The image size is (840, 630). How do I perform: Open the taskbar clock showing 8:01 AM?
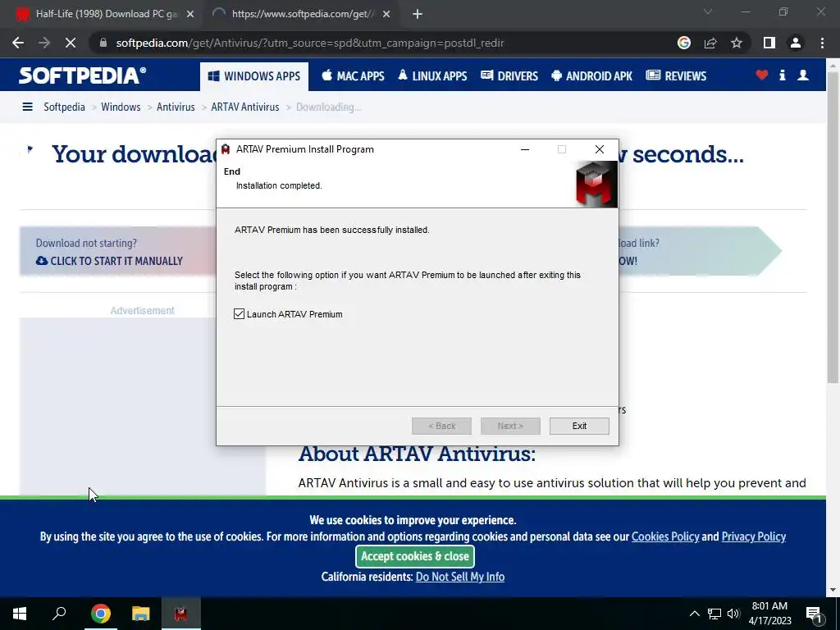pyautogui.click(x=769, y=614)
